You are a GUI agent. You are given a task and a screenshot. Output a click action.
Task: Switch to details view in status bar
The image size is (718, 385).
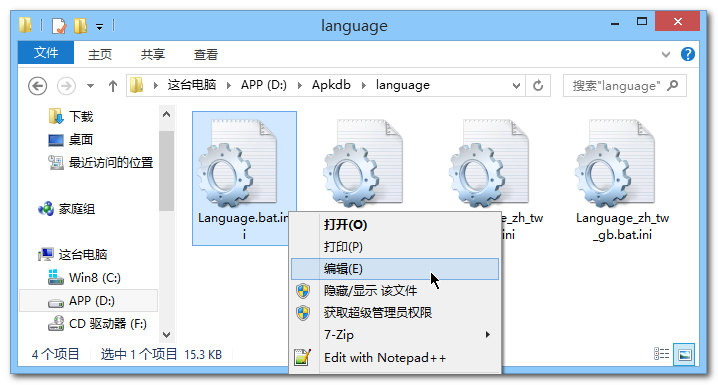[x=661, y=354]
